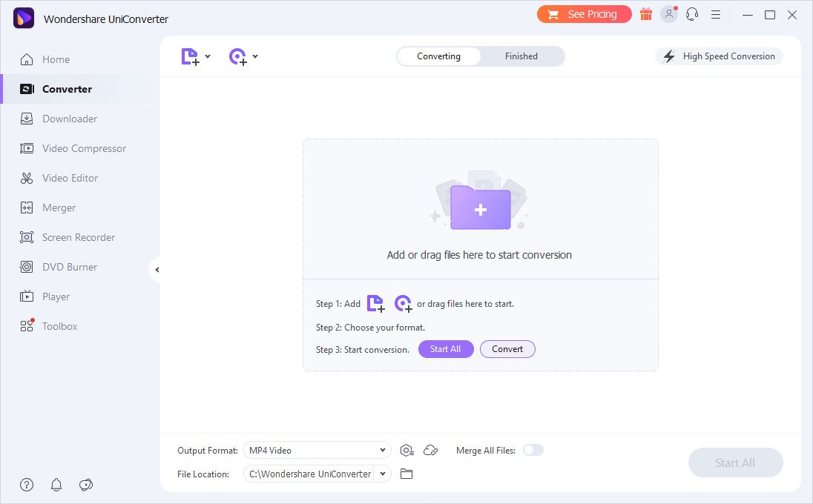
Task: Click the headset support icon
Action: pos(692,15)
